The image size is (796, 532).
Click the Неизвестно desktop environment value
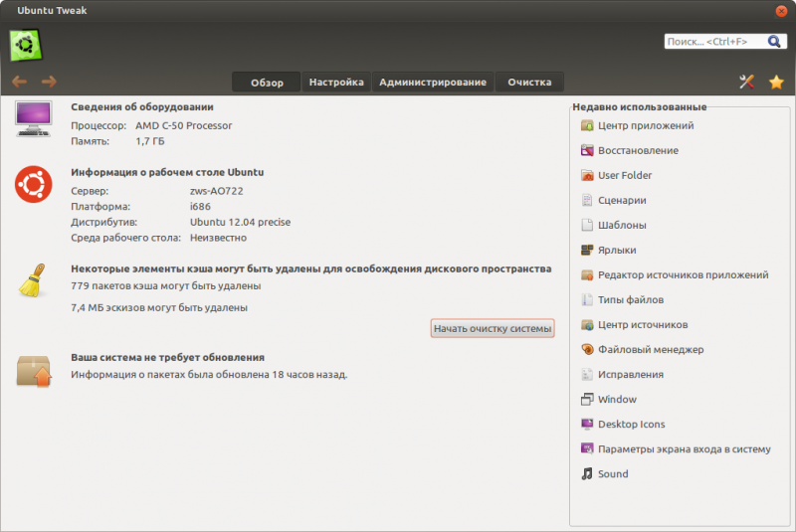pos(218,238)
